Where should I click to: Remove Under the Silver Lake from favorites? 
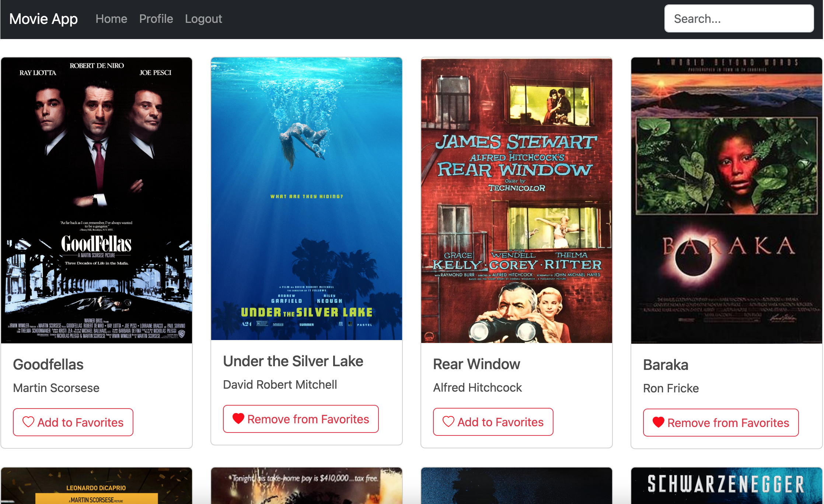[x=301, y=419]
